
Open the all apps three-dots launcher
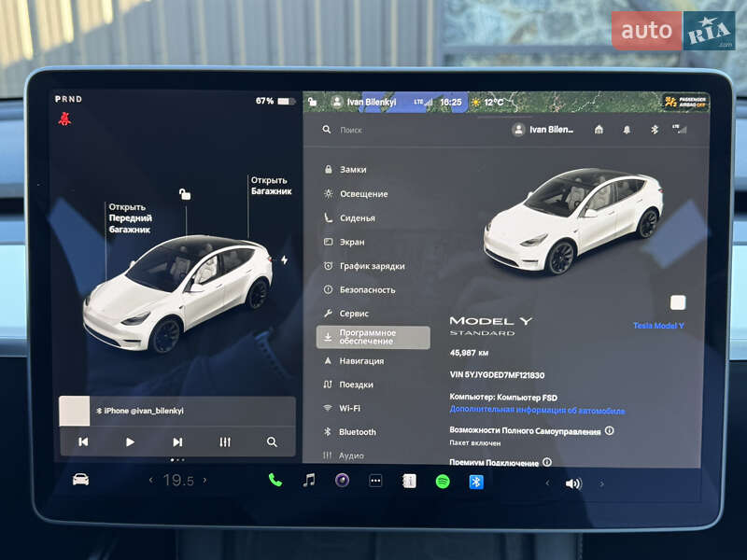pyautogui.click(x=375, y=481)
